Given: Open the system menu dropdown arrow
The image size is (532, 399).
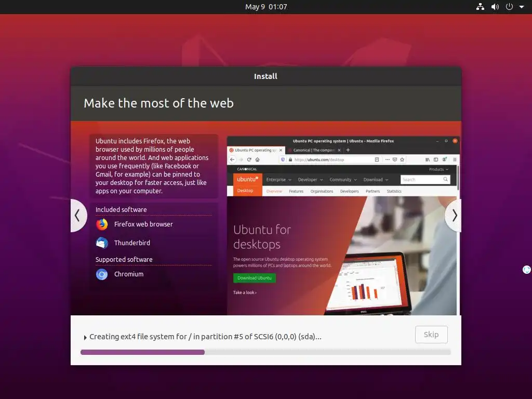Looking at the screenshot, I should coord(522,7).
